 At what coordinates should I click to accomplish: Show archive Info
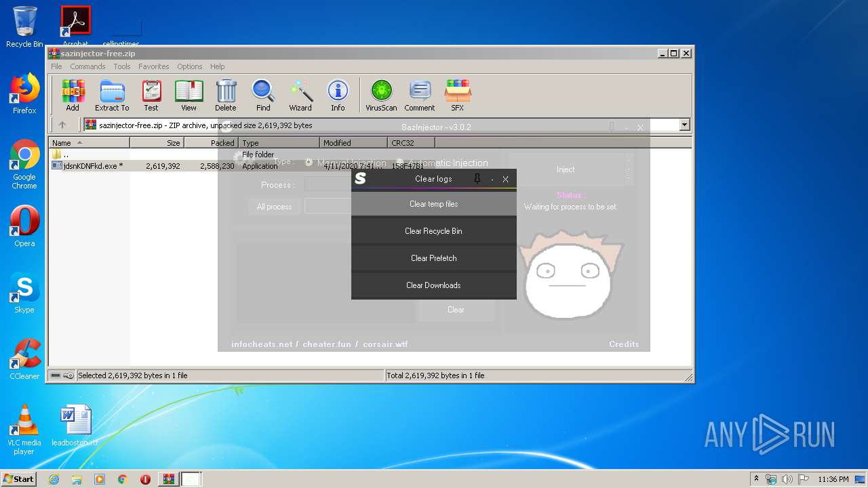pyautogui.click(x=338, y=96)
